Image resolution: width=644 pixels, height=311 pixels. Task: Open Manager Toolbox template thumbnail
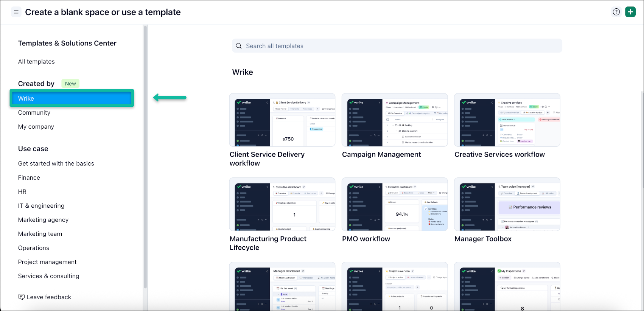pos(507,204)
